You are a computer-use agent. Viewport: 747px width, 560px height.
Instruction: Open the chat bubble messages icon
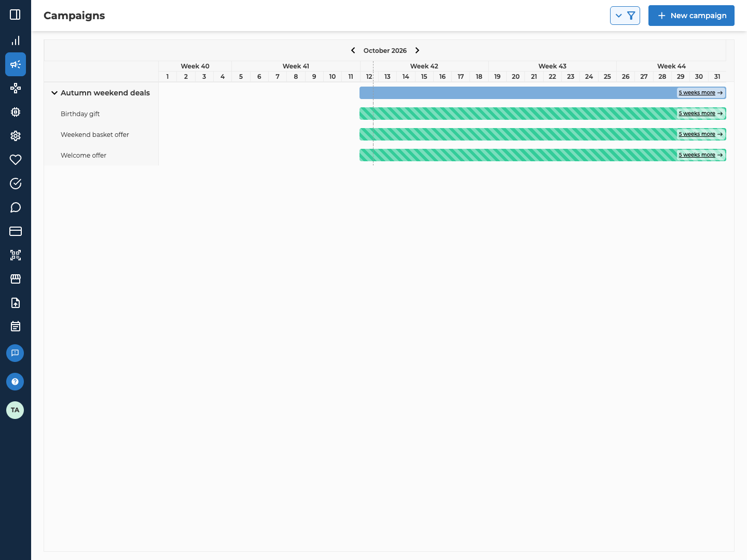[16, 207]
